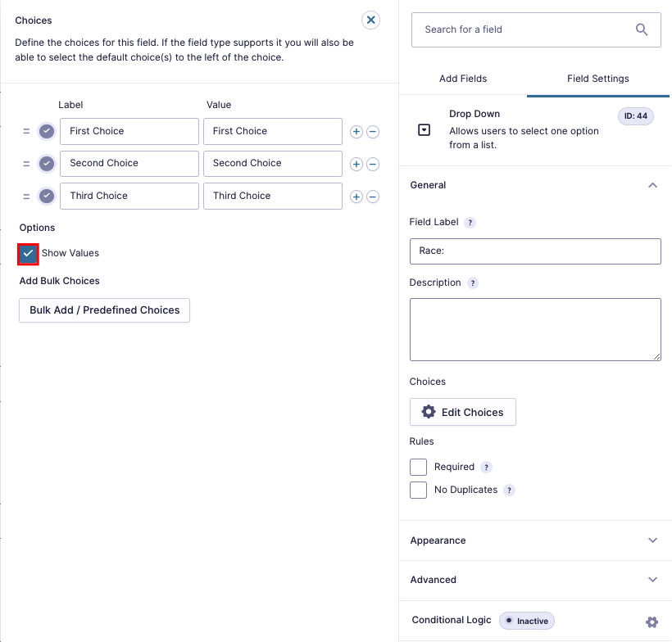Add a new choice after Third Choice
672x642 pixels.
pyautogui.click(x=356, y=196)
